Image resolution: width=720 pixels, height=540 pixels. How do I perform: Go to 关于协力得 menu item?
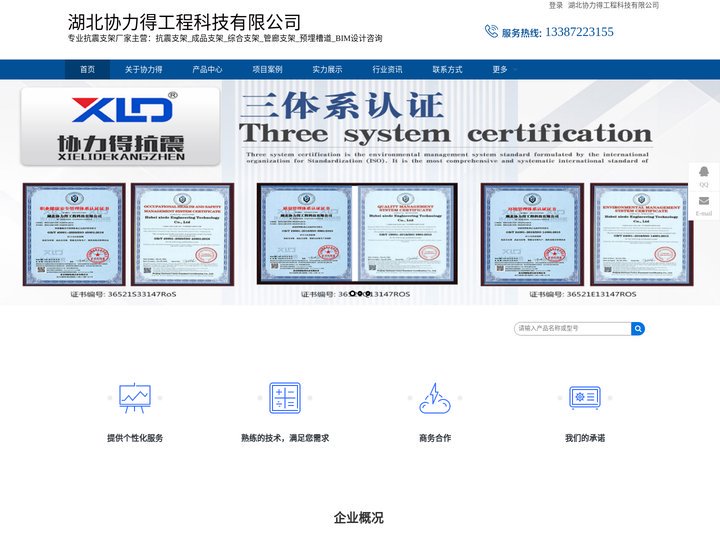(144, 69)
